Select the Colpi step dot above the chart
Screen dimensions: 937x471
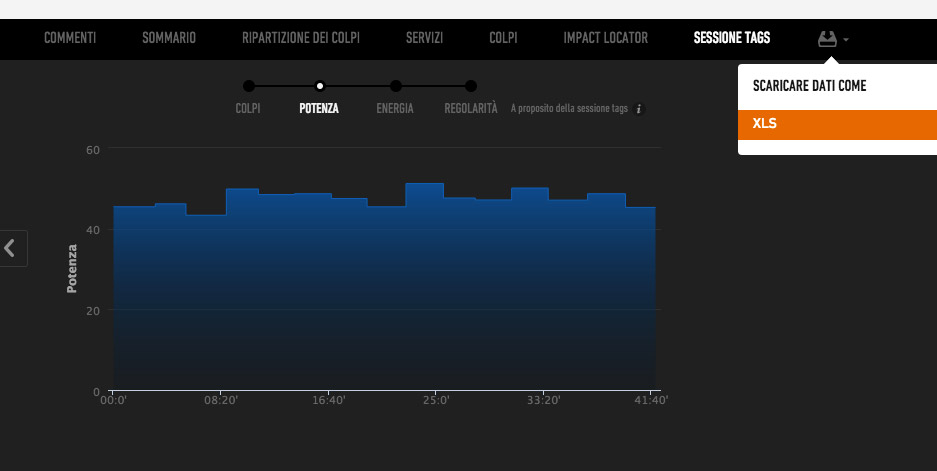pyautogui.click(x=249, y=86)
